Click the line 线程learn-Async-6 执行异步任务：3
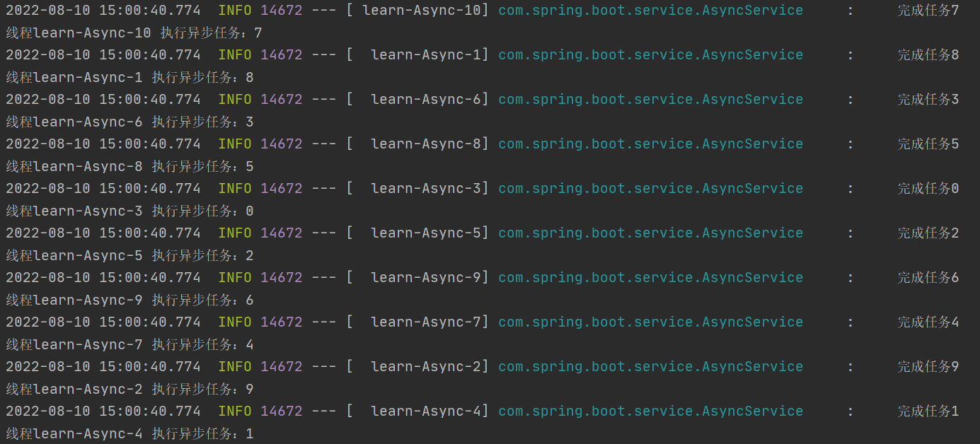 click(129, 122)
